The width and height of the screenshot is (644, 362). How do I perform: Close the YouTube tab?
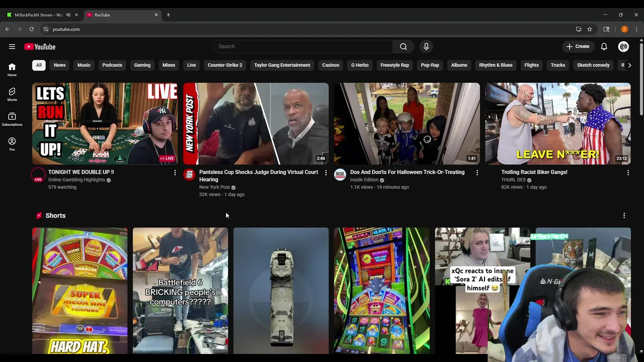[x=156, y=15]
